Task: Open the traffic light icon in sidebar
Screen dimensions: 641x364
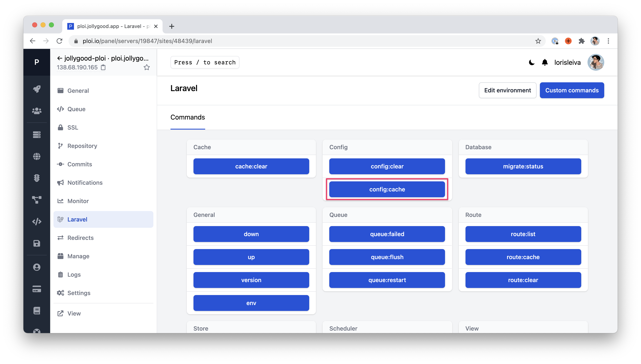Action: tap(37, 178)
